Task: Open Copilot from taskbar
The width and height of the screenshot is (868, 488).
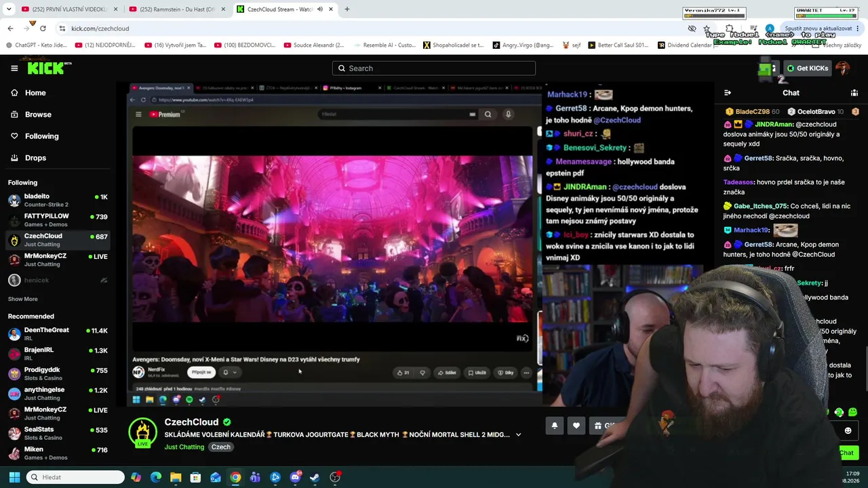Action: (x=136, y=477)
